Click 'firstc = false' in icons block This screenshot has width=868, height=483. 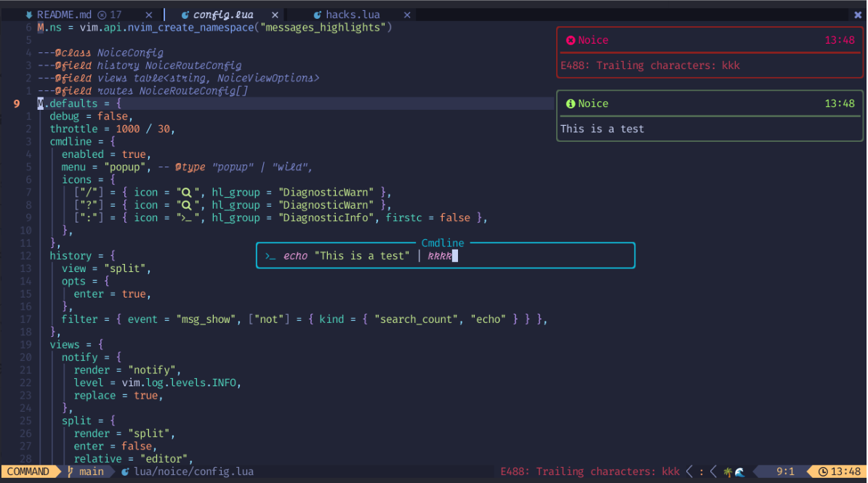[428, 218]
